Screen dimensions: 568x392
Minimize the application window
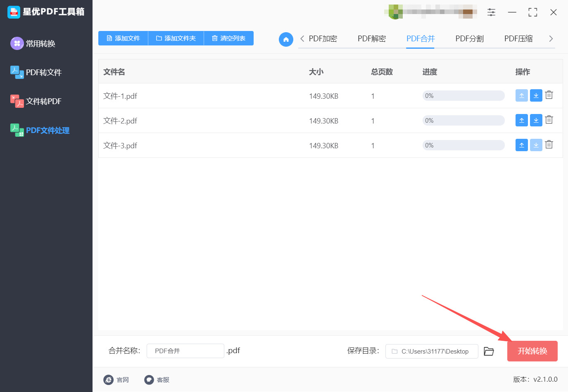click(x=512, y=12)
